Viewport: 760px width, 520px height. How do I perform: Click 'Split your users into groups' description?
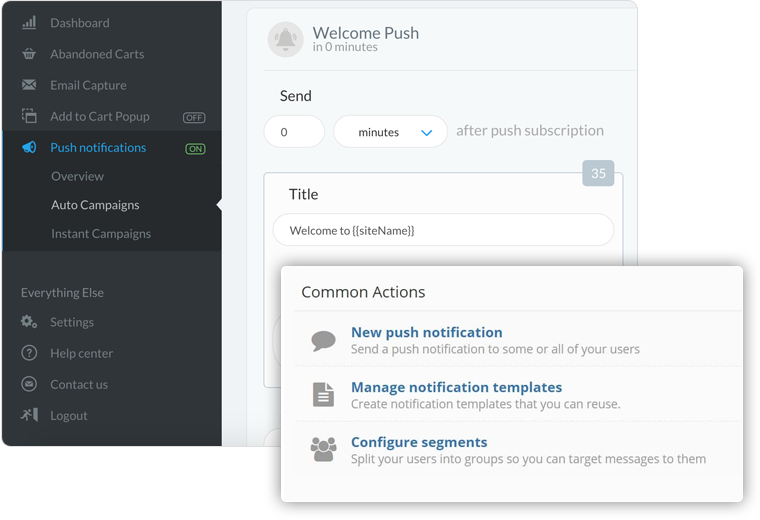528,458
